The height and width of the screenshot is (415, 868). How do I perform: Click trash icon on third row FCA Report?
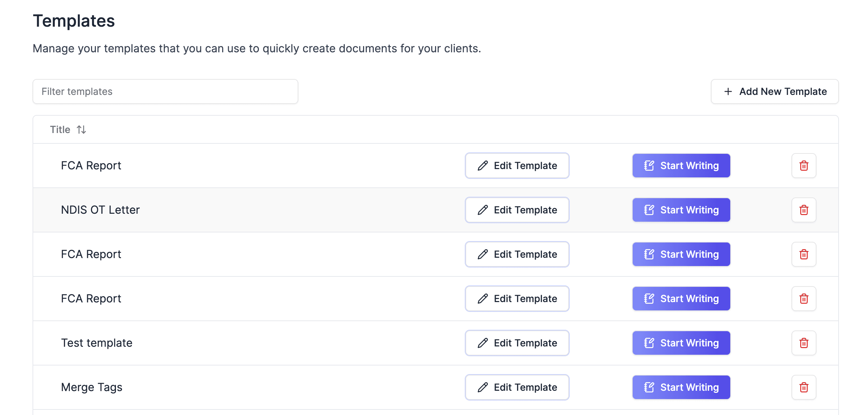(804, 254)
